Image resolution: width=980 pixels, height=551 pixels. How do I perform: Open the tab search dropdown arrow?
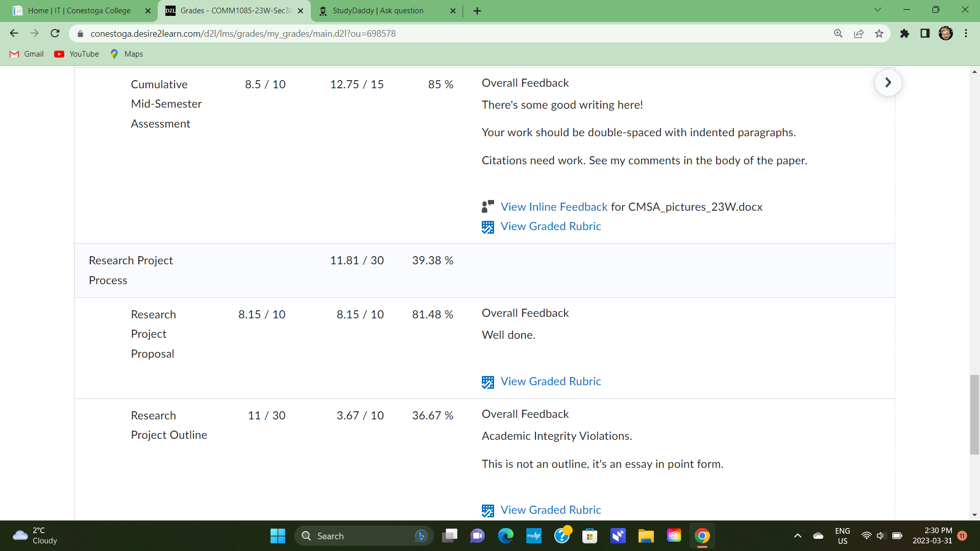(x=877, y=10)
